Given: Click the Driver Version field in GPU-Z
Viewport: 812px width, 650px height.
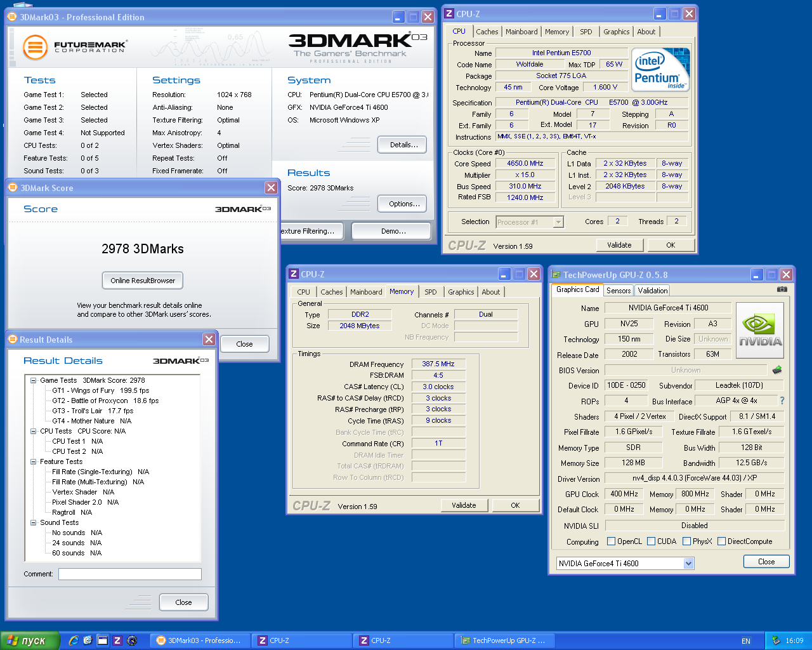Looking at the screenshot, I should tap(695, 478).
